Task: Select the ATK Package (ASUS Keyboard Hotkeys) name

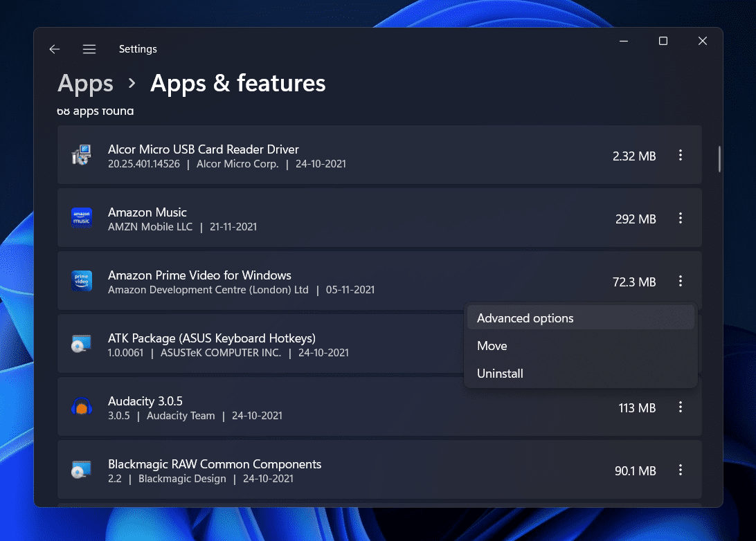Action: [212, 338]
